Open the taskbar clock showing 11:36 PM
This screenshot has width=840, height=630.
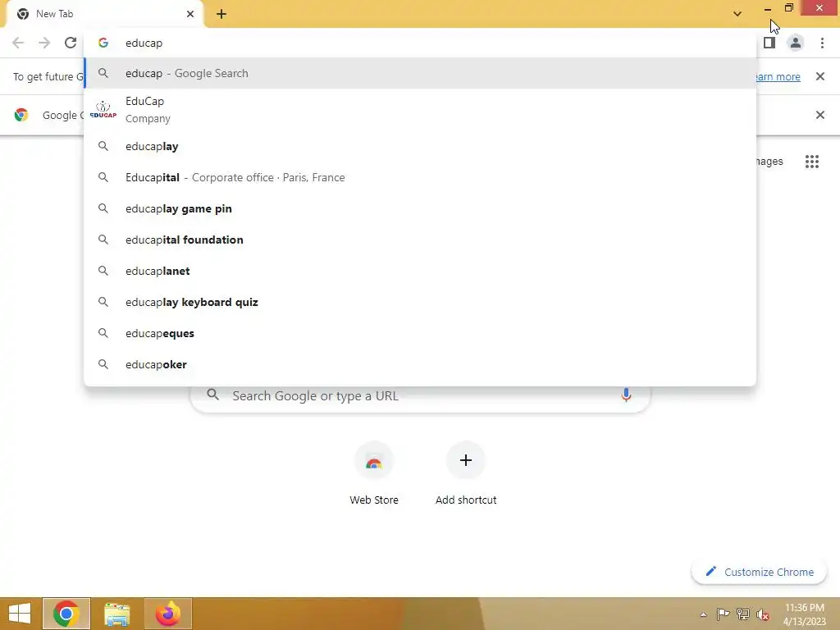tap(804, 614)
